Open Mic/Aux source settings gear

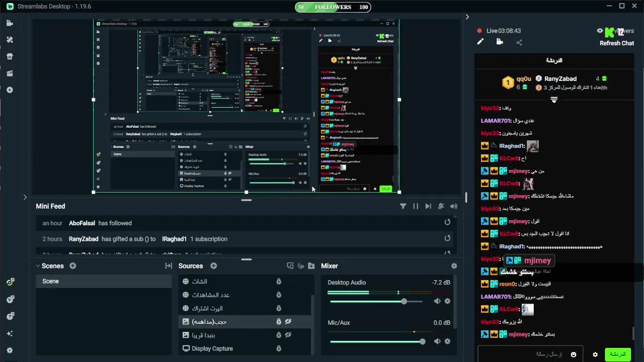(447, 341)
